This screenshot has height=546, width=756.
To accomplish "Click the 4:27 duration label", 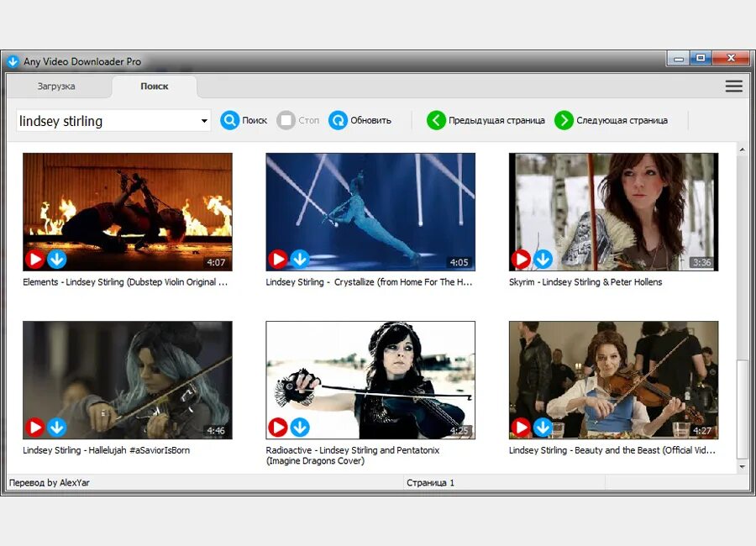I will [x=702, y=431].
